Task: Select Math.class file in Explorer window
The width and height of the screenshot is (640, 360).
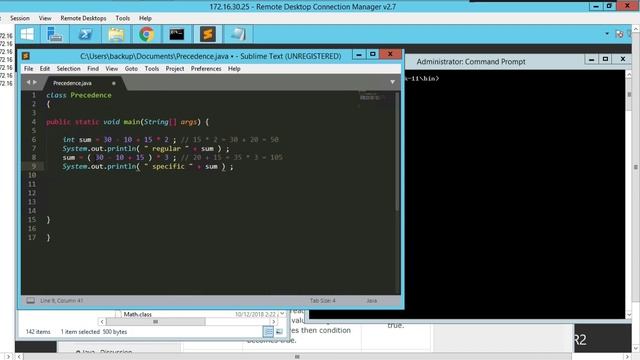Action: pyautogui.click(x=138, y=314)
